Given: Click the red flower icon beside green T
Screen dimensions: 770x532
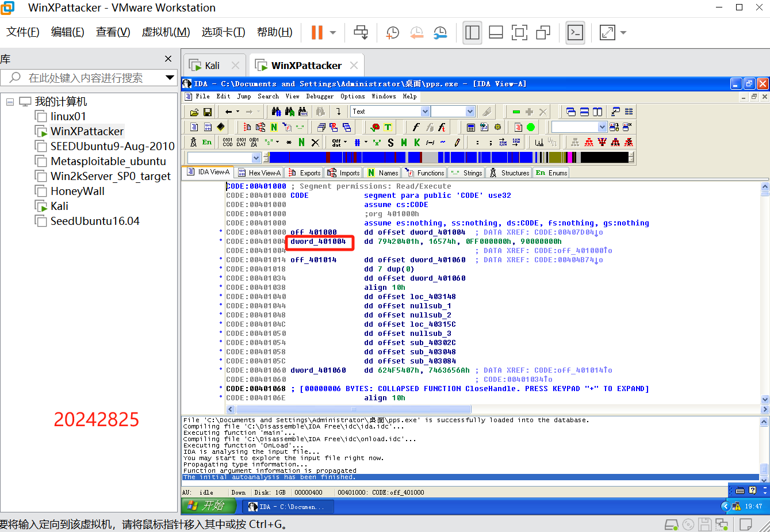Looking at the screenshot, I should [375, 127].
